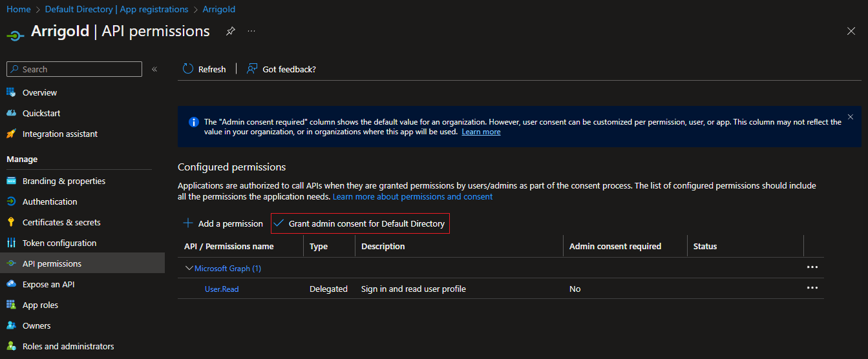This screenshot has height=359, width=868.
Task: Open the more options ellipsis beside the title
Action: (x=251, y=31)
